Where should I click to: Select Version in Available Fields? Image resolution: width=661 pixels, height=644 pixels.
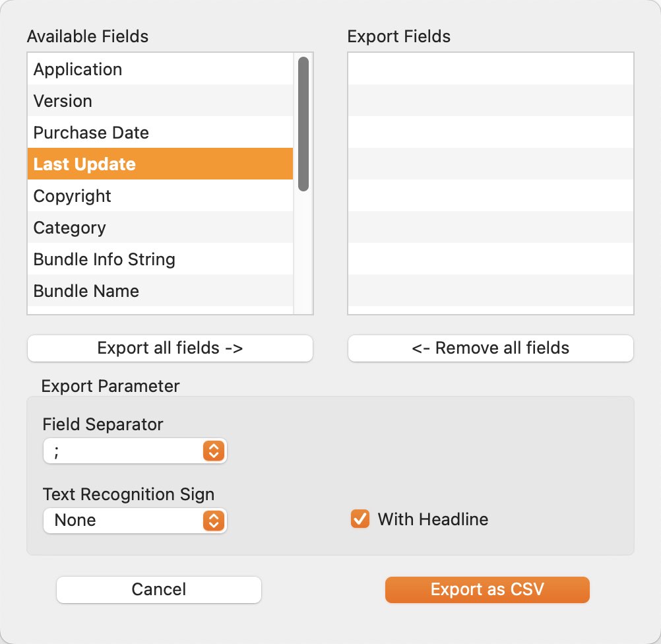(x=160, y=101)
